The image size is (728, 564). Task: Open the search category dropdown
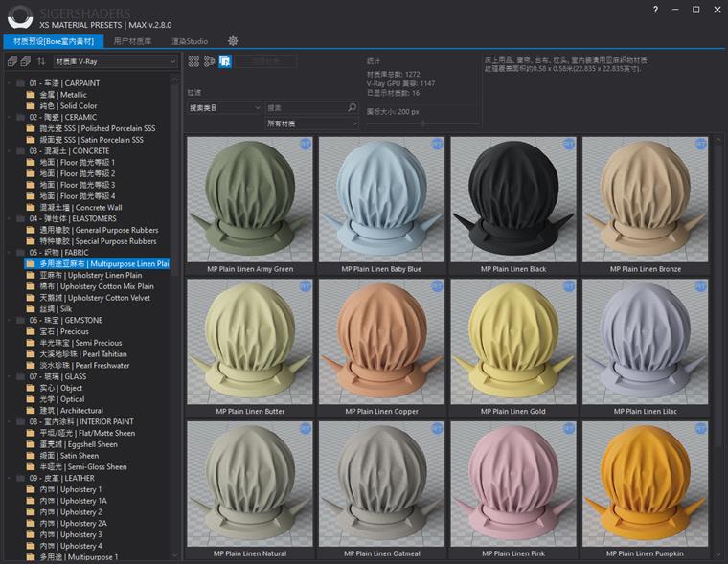(225, 107)
